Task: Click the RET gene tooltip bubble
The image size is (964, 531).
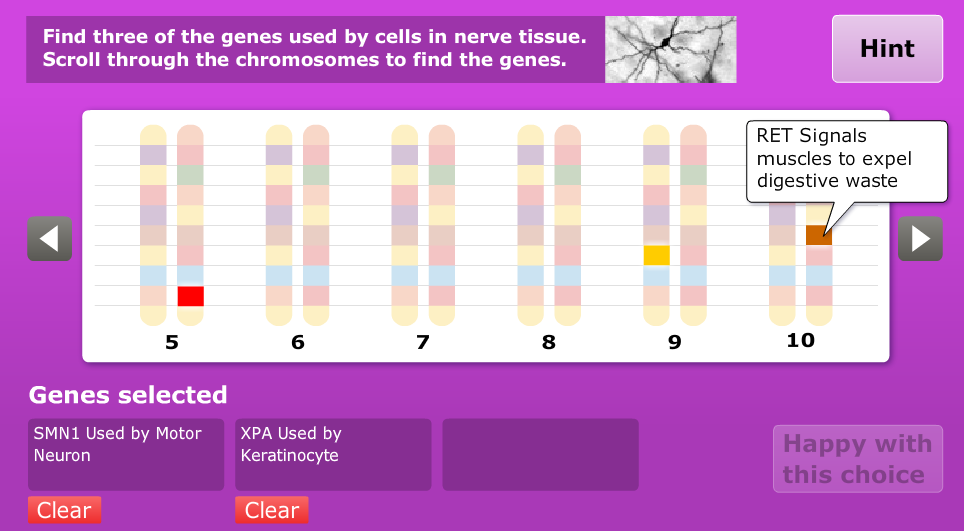Action: pyautogui.click(x=846, y=158)
